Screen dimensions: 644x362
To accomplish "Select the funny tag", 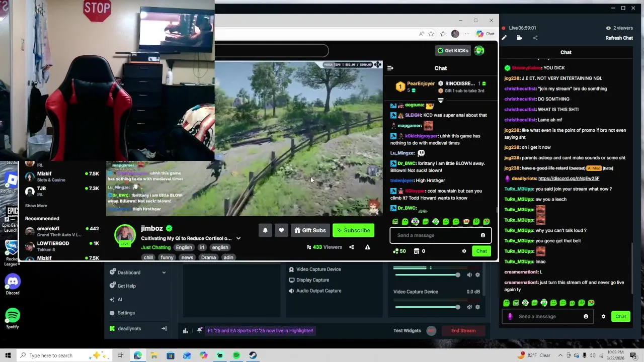I will (x=167, y=257).
